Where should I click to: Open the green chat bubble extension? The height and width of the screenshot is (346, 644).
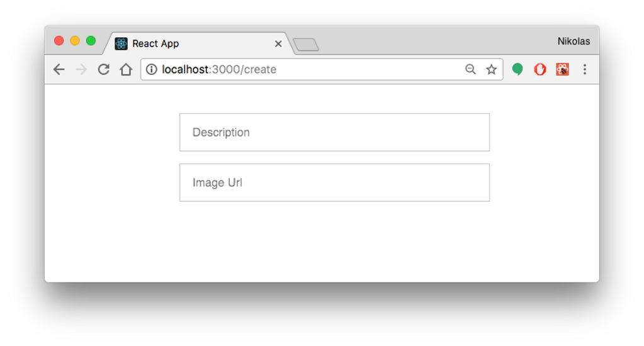click(x=517, y=69)
